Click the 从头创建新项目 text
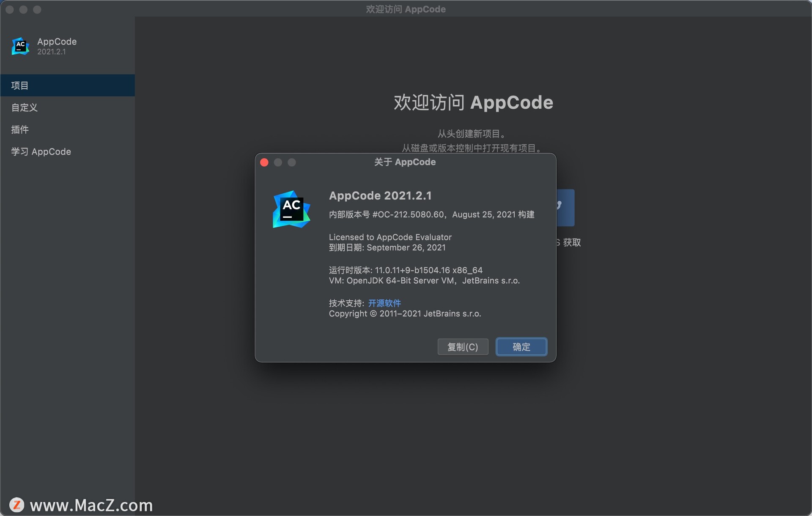The width and height of the screenshot is (812, 516). tap(472, 134)
